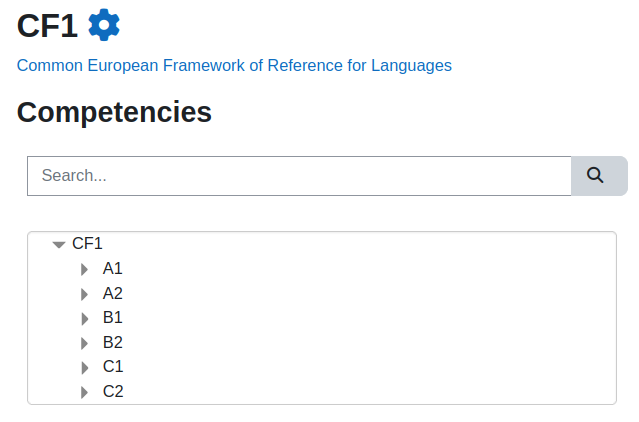
Task: Expand the B2 competency arrow
Action: (84, 343)
